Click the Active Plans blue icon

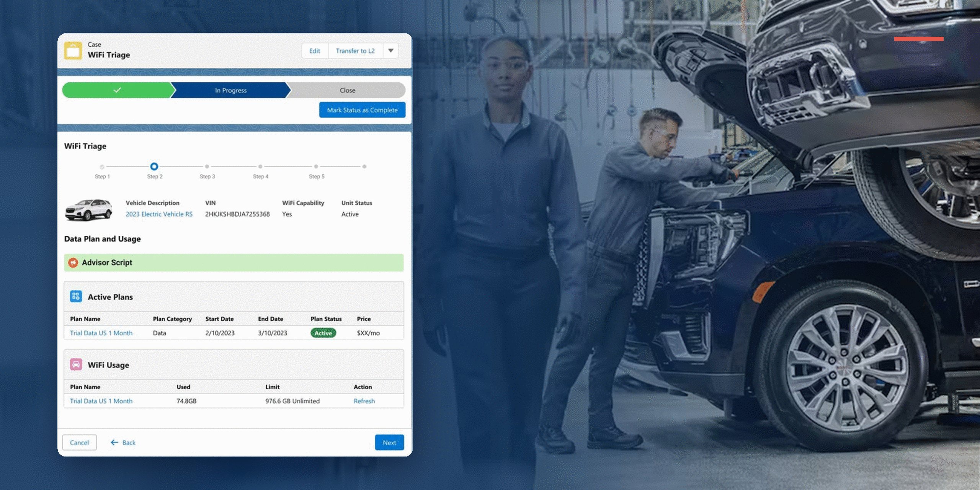[76, 296]
